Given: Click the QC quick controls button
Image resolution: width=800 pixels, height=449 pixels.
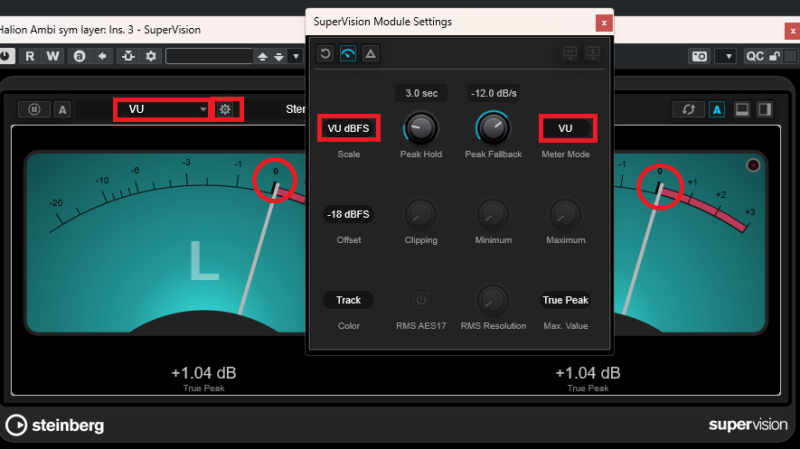Looking at the screenshot, I should (755, 56).
